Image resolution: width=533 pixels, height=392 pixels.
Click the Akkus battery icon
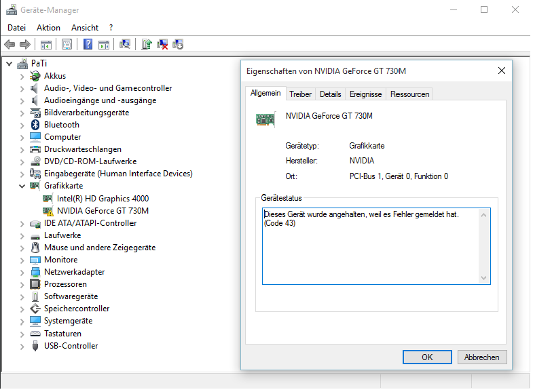[x=35, y=76]
